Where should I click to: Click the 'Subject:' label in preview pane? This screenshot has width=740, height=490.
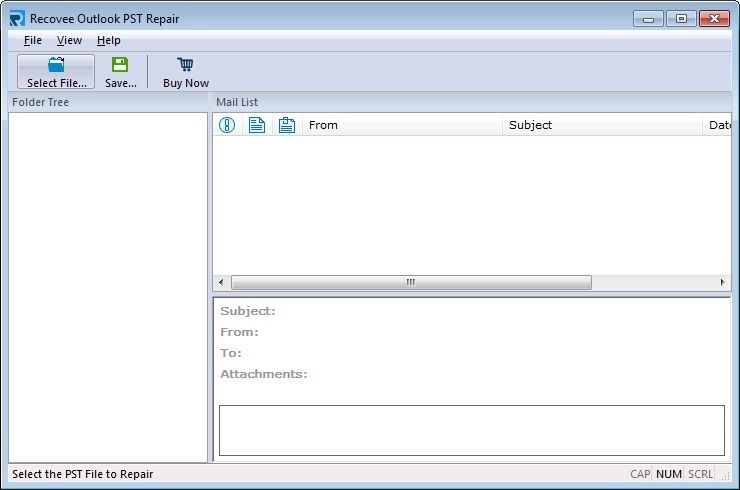click(x=248, y=311)
